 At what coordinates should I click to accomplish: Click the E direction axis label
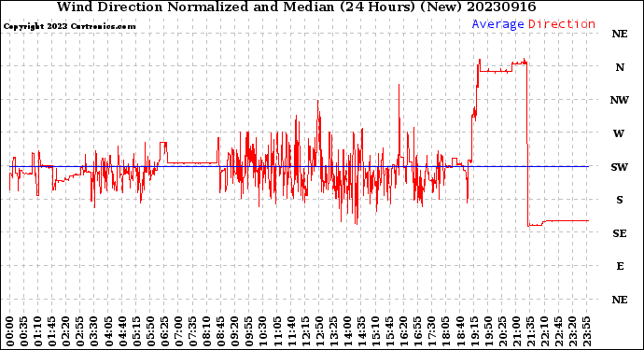point(620,266)
